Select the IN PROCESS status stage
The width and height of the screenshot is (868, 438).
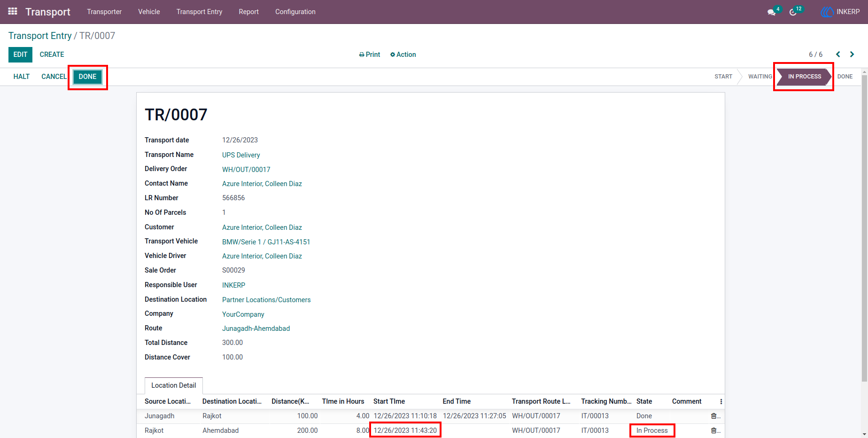click(805, 77)
